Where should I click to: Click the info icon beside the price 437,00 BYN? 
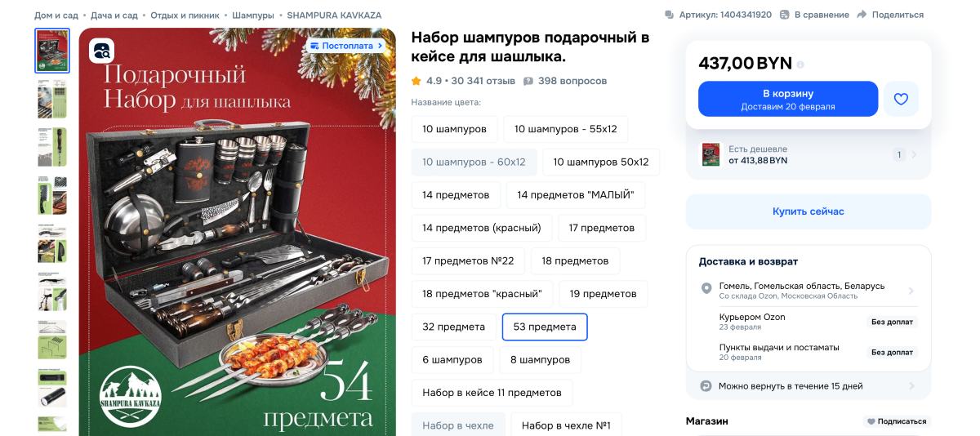pyautogui.click(x=800, y=65)
